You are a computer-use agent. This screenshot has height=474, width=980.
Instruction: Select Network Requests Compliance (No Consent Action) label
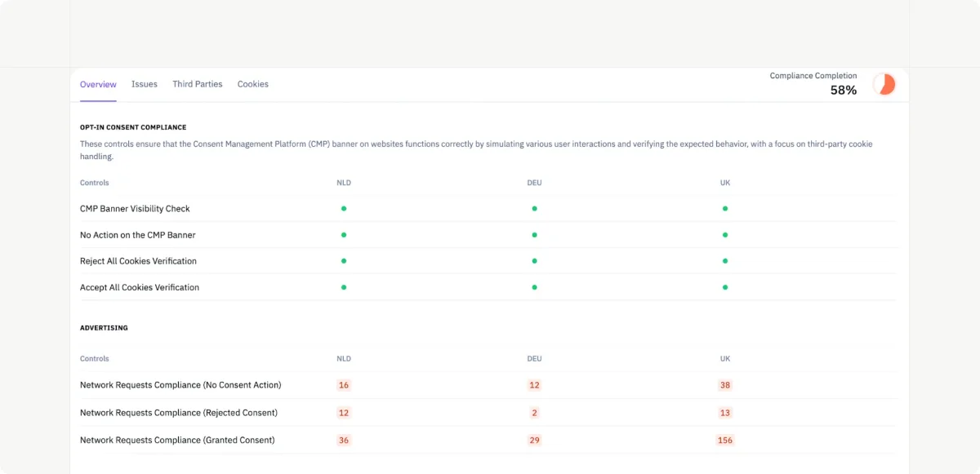[180, 385]
